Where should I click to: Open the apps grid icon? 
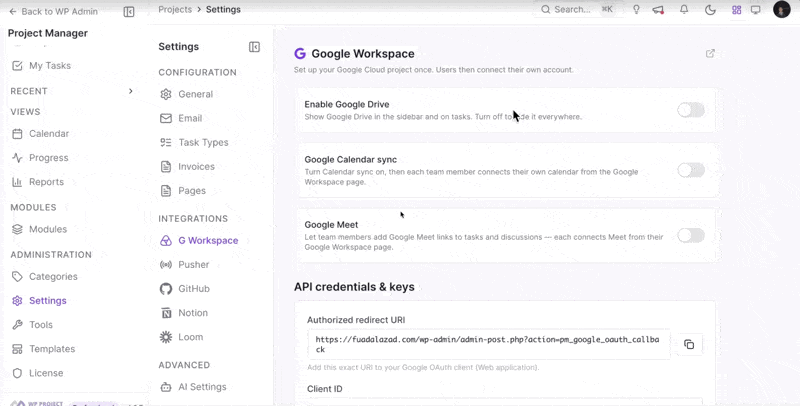736,10
